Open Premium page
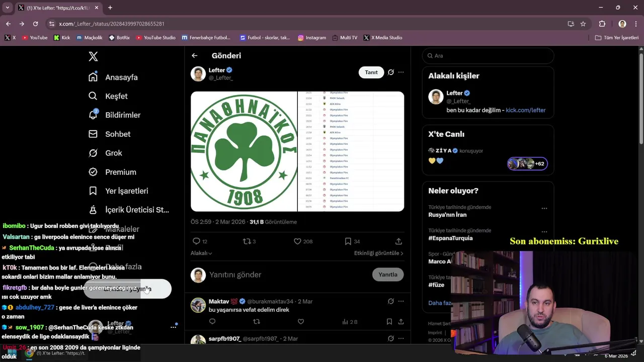 pos(112,172)
